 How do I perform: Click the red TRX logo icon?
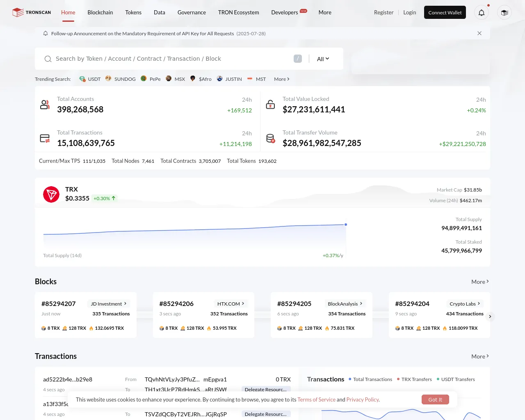(x=51, y=194)
